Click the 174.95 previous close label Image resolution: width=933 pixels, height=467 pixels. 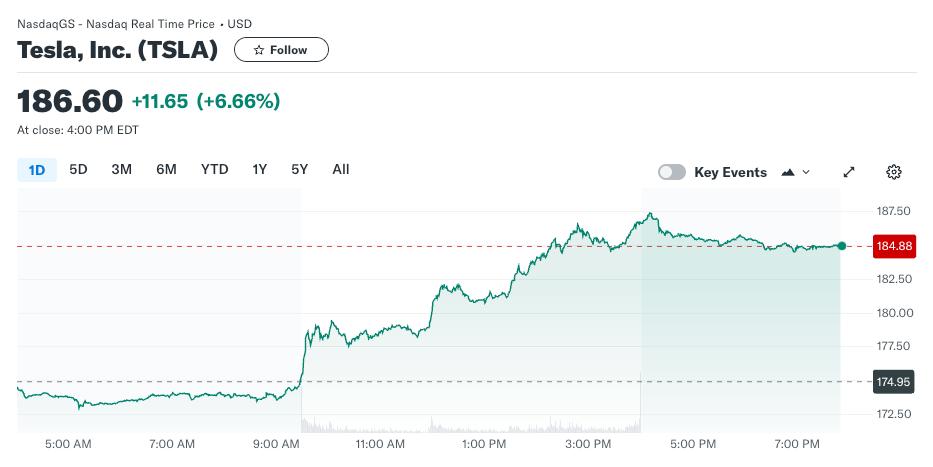(x=894, y=381)
